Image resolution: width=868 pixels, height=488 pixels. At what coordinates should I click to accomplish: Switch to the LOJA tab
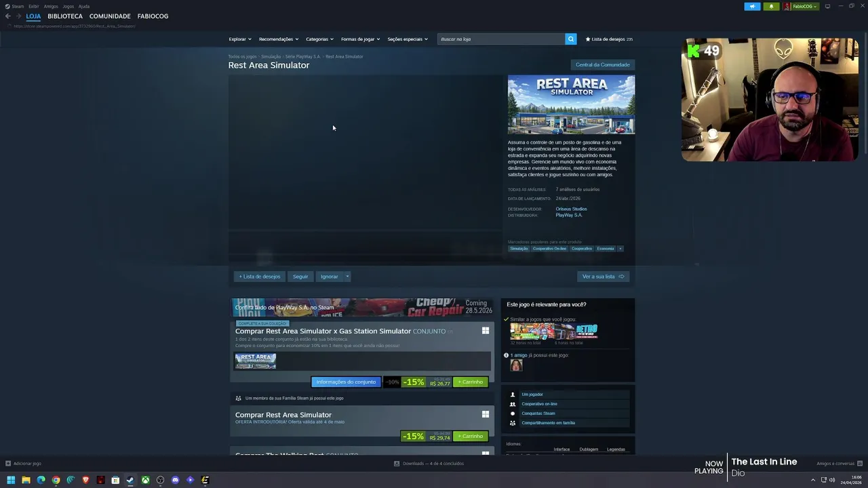point(33,16)
